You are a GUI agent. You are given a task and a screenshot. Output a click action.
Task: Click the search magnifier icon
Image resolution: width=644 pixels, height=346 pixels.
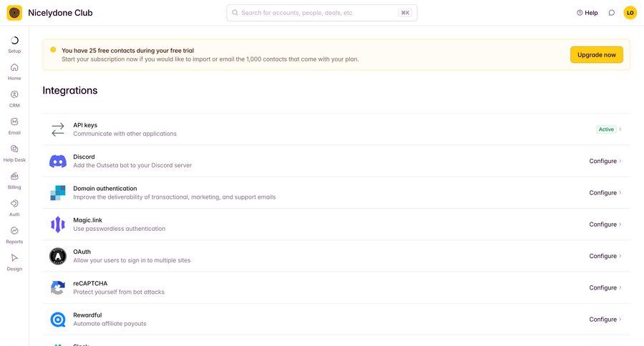click(x=235, y=13)
